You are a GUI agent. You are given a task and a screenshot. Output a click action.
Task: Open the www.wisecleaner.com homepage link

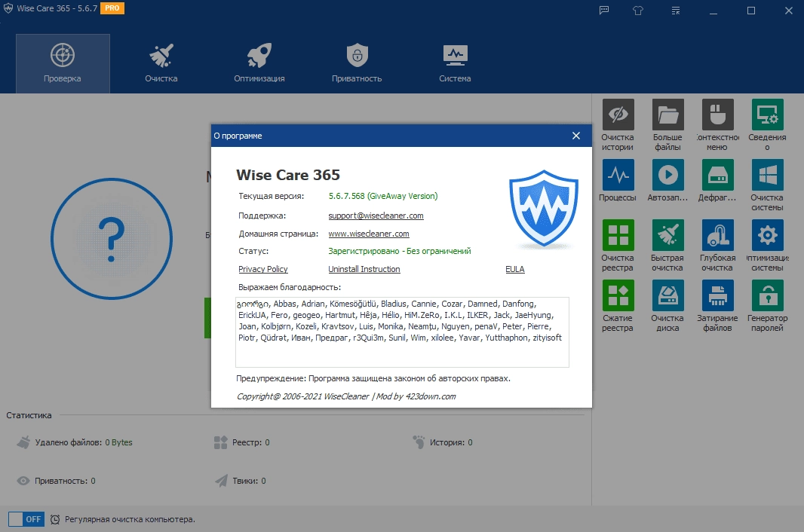pos(369,234)
